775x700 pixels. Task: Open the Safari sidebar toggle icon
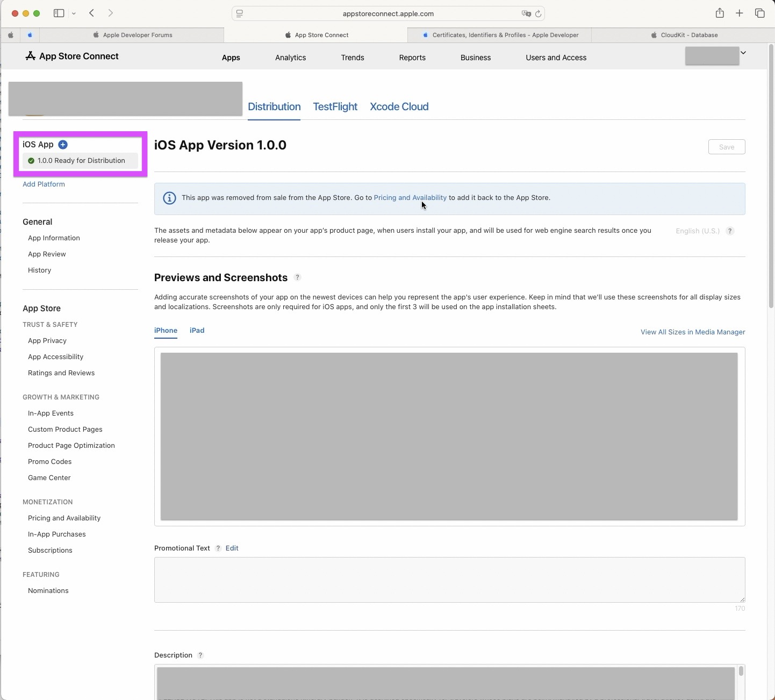pos(59,13)
